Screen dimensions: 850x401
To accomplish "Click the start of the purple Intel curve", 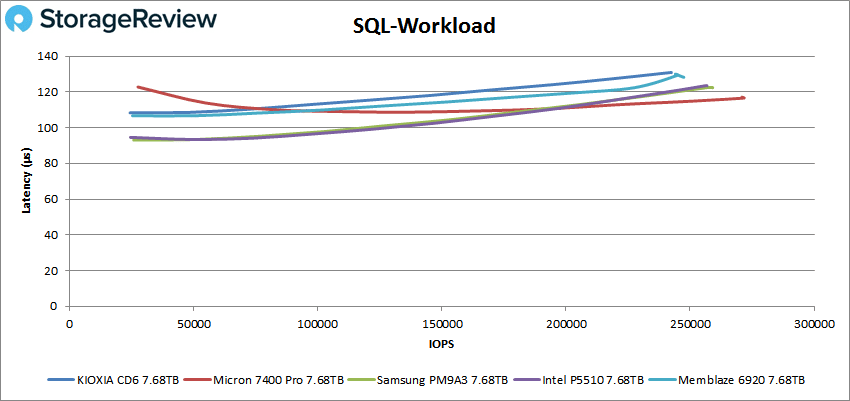I will [x=131, y=138].
